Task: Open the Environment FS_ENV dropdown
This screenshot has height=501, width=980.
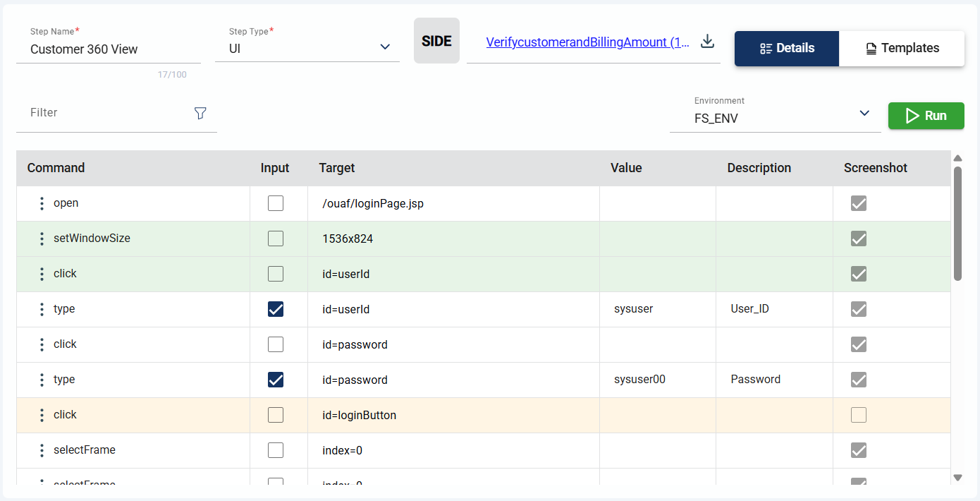Action: point(864,114)
